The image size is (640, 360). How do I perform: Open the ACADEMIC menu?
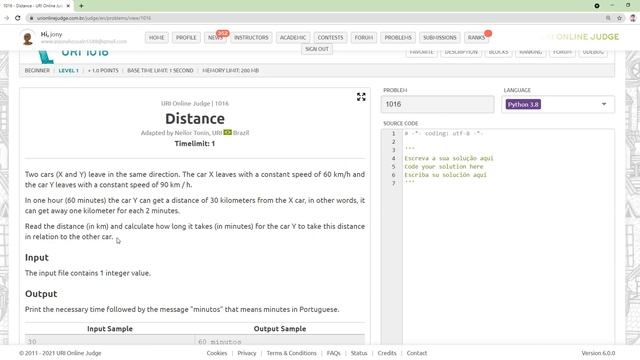(293, 38)
